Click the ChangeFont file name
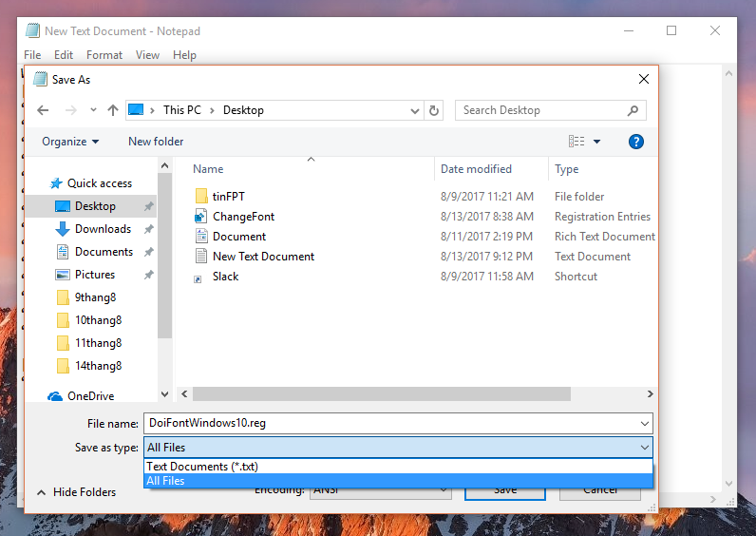This screenshot has width=756, height=536. [x=243, y=217]
